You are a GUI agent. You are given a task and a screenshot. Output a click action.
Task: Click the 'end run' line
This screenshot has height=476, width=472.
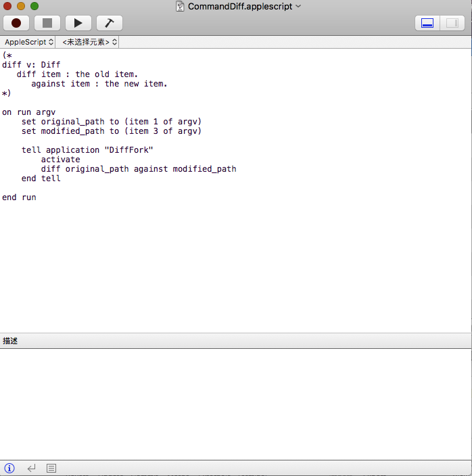[19, 197]
